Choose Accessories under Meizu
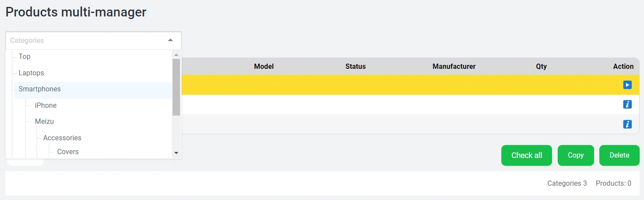Image resolution: width=644 pixels, height=200 pixels. (62, 138)
